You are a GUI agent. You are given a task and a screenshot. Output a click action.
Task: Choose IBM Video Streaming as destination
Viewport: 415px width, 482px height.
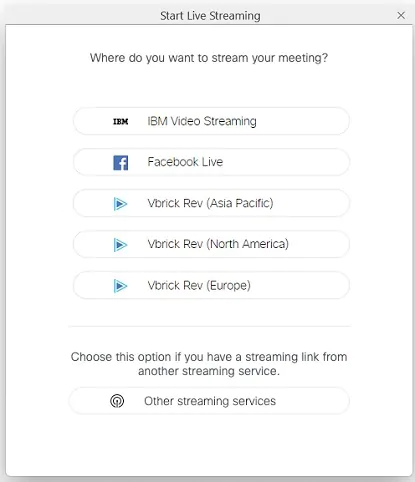(211, 121)
